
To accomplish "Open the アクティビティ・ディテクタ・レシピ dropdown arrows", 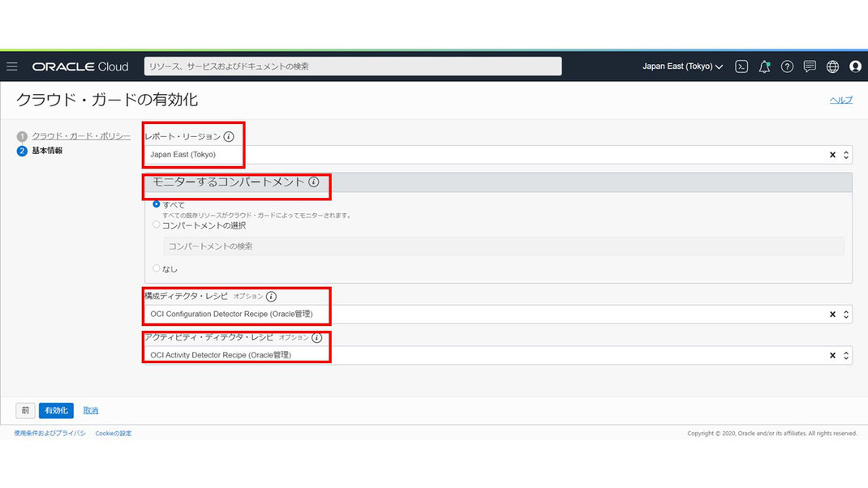I will [x=846, y=355].
